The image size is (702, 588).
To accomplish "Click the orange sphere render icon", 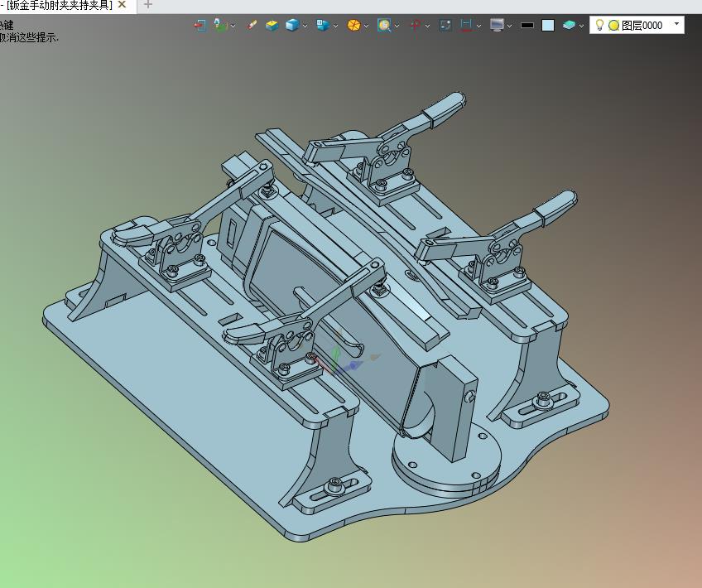I will coord(353,25).
